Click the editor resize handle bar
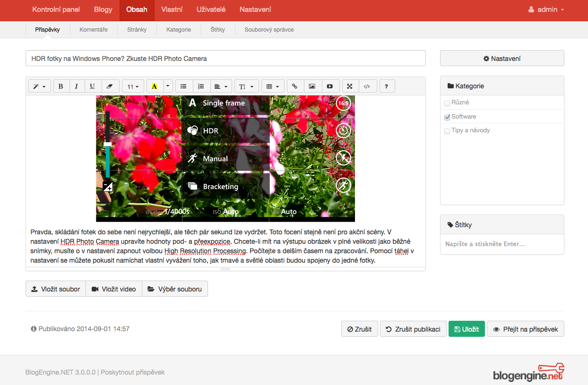Viewport: 588px width, 385px height. (x=225, y=269)
